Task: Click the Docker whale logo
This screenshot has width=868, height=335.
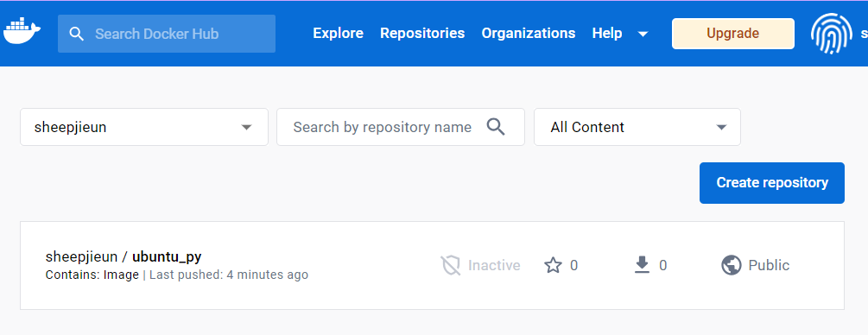Action: point(22,32)
